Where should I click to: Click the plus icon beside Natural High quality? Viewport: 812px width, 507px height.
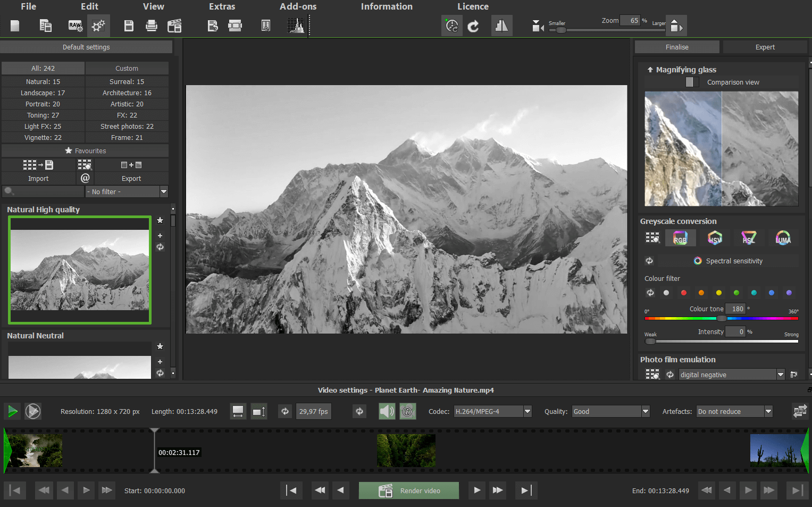160,235
